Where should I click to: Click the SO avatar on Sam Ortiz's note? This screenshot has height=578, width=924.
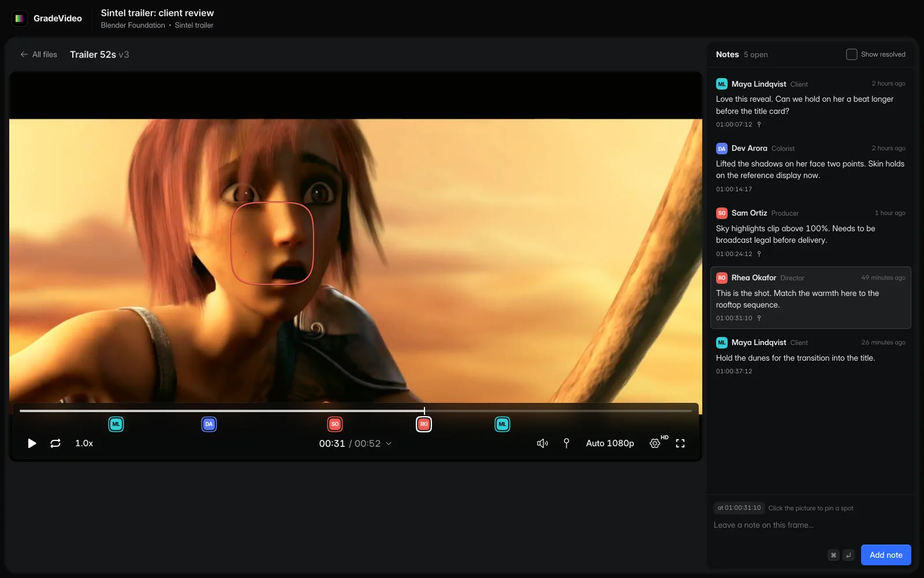722,213
